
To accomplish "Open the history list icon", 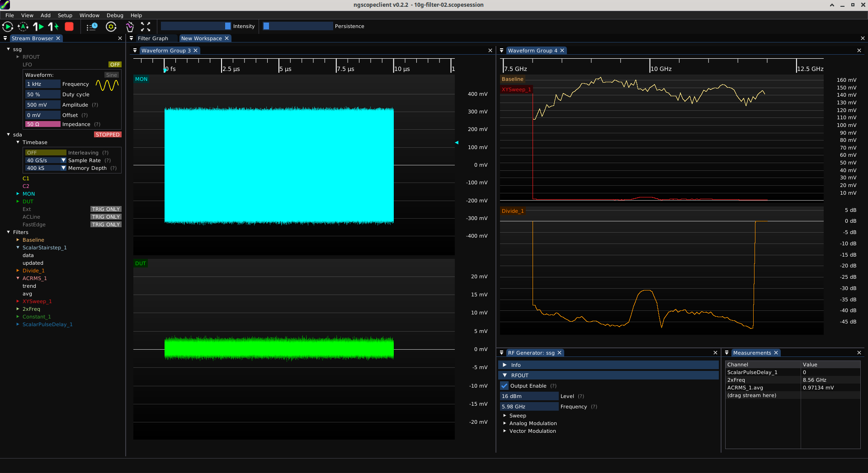I will pos(92,27).
